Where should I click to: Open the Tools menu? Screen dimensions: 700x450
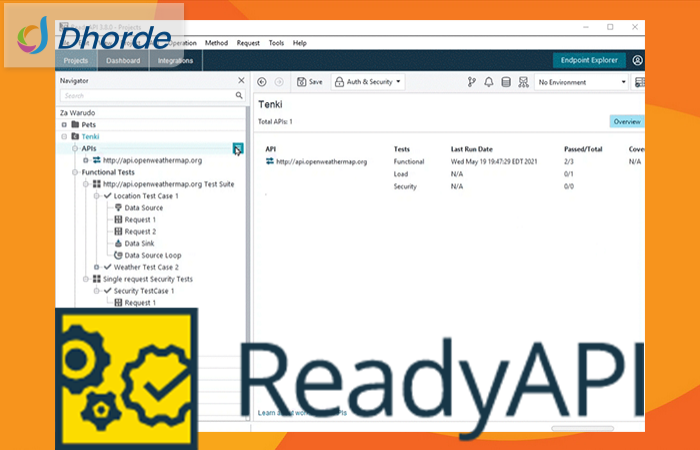click(x=276, y=43)
